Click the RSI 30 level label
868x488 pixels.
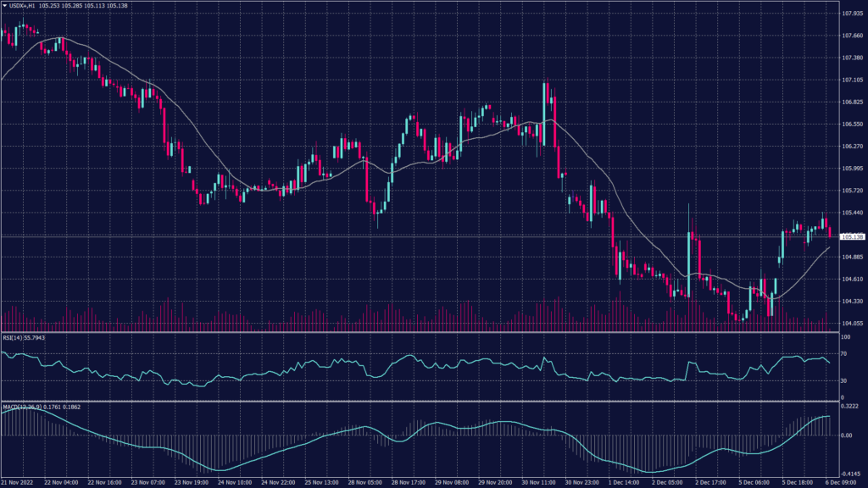[845, 380]
